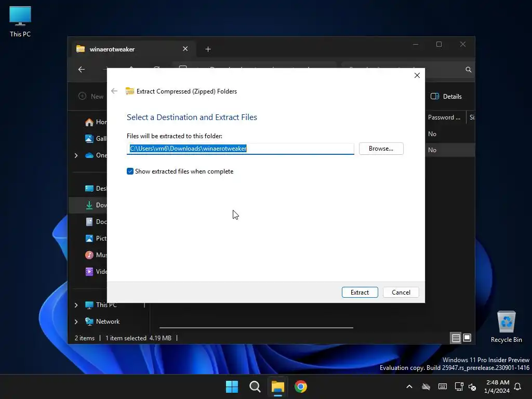Expand the OneDrive tree node
532x399 pixels.
tap(76, 155)
